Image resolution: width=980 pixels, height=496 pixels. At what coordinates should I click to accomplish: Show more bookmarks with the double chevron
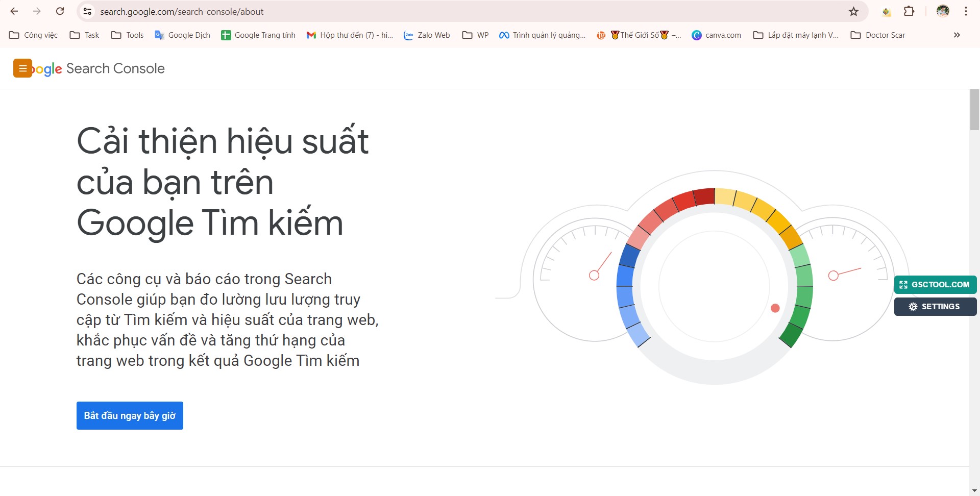pos(957,35)
